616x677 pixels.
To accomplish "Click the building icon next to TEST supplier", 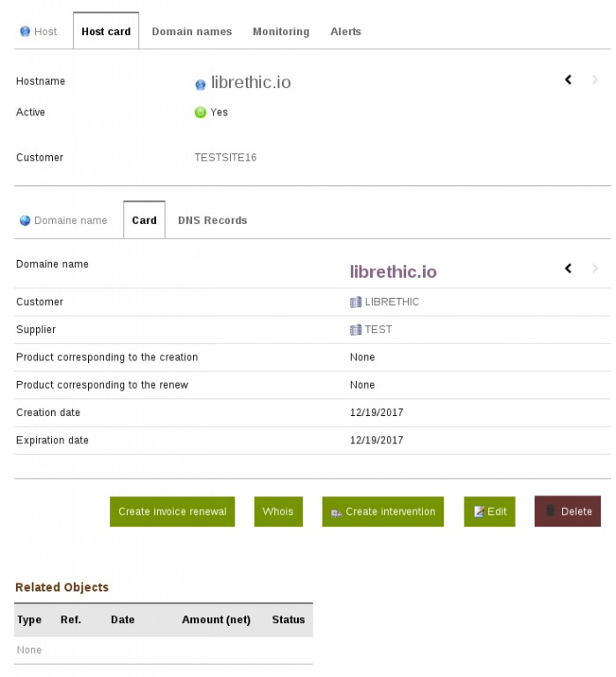I will pos(356,330).
